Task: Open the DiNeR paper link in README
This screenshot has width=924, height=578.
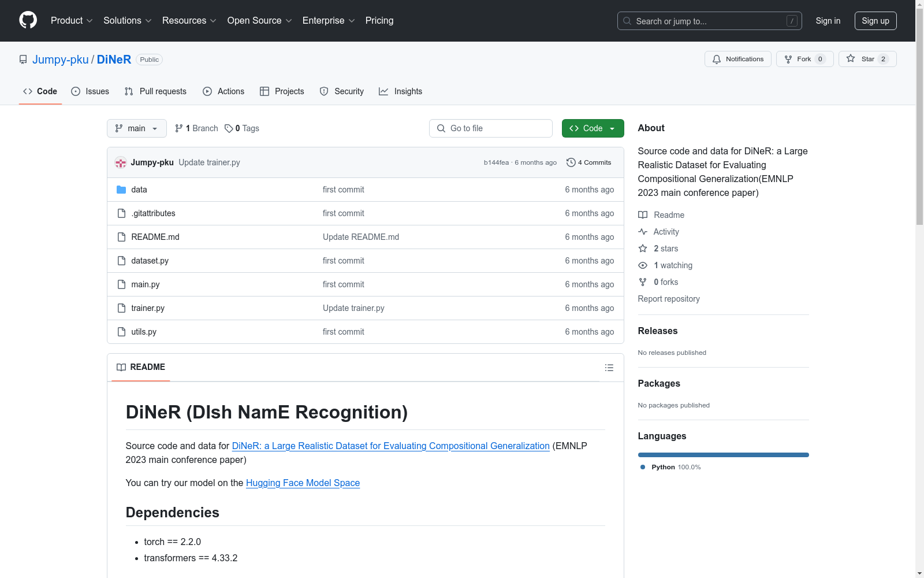Action: point(390,446)
